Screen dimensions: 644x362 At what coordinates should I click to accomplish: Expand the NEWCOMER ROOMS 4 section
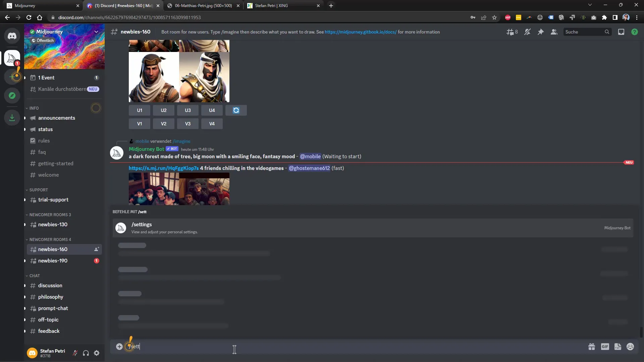[50, 239]
